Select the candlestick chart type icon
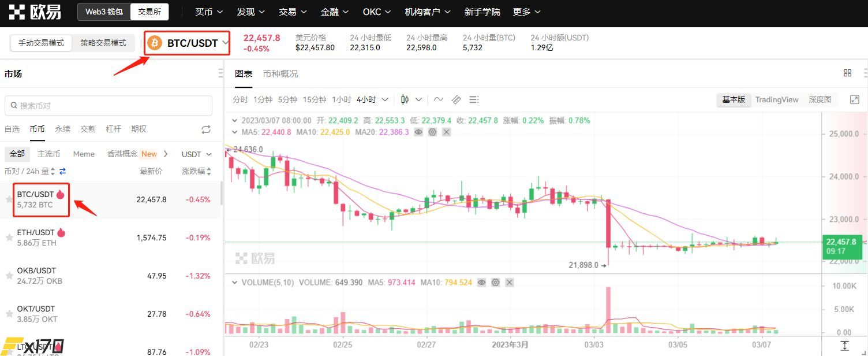This screenshot has height=356, width=868. coord(405,99)
